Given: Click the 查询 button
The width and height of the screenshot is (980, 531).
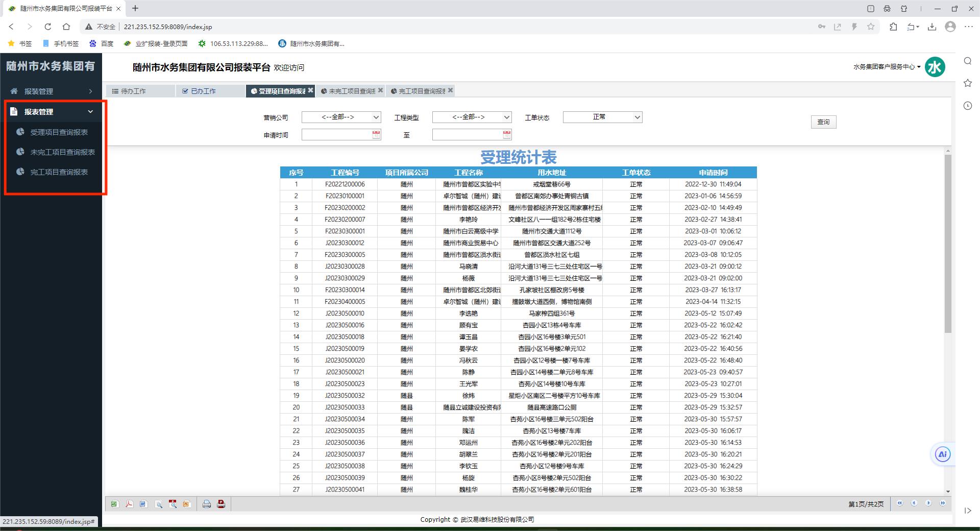Looking at the screenshot, I should pos(823,122).
